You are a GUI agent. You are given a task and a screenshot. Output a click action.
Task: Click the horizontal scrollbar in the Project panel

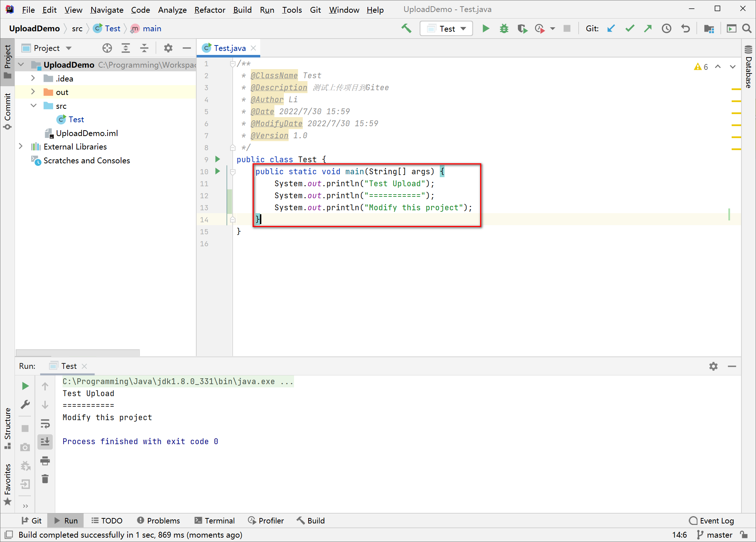(x=78, y=352)
